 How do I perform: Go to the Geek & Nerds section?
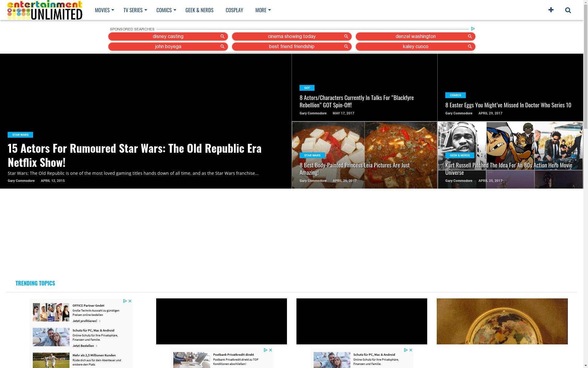(x=199, y=10)
